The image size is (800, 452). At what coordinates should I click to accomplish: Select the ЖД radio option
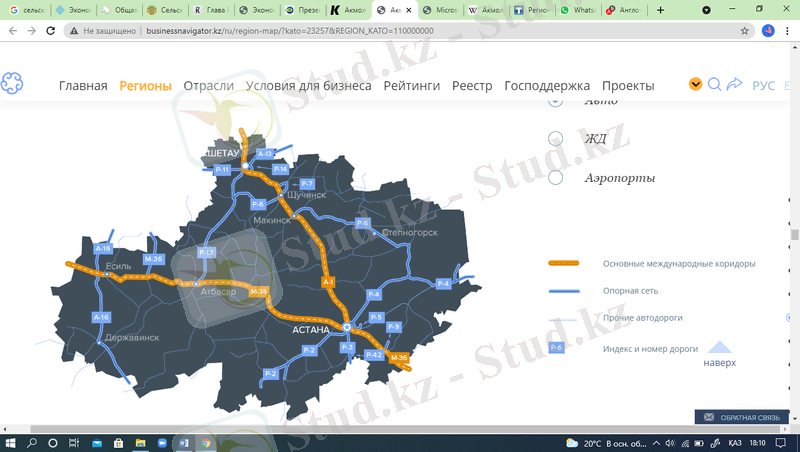(x=556, y=139)
